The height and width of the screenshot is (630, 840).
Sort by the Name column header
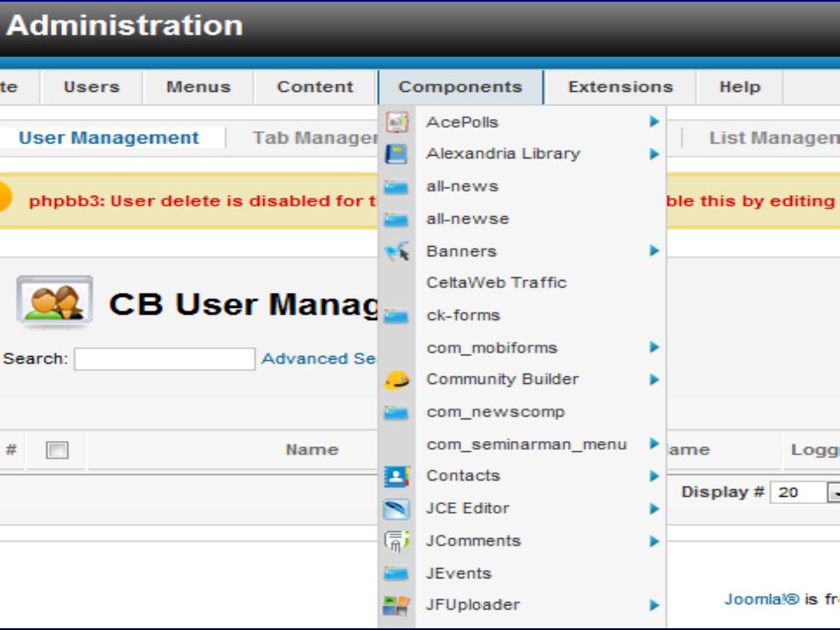pyautogui.click(x=311, y=450)
